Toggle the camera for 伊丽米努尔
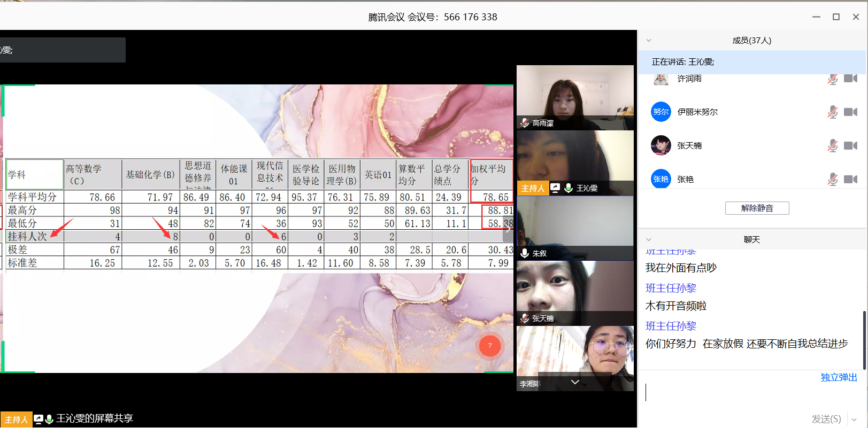Image resolution: width=868 pixels, height=428 pixels. coord(850,112)
